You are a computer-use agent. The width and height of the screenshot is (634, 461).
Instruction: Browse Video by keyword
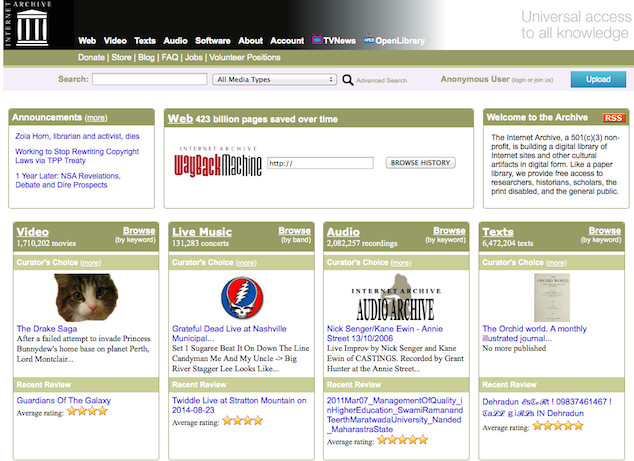(139, 230)
